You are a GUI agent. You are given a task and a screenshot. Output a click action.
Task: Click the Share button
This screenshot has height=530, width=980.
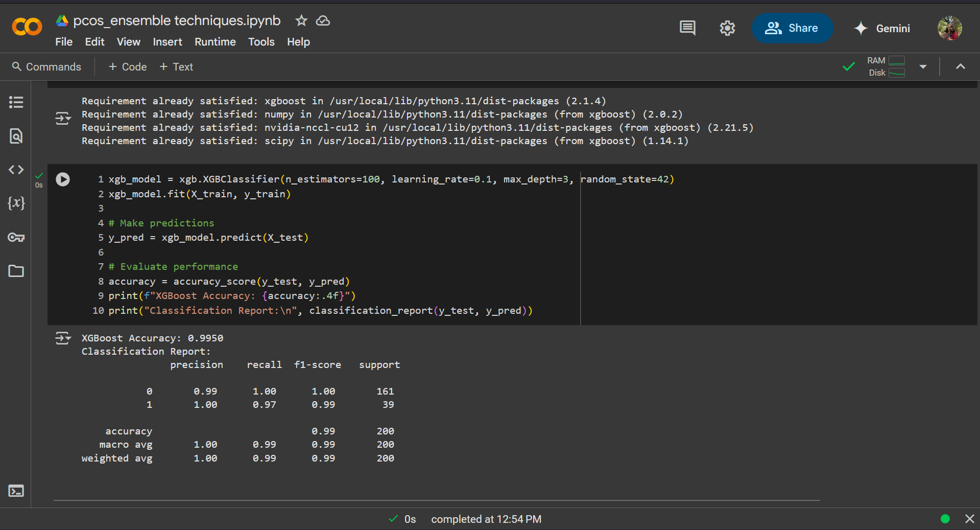tap(792, 28)
